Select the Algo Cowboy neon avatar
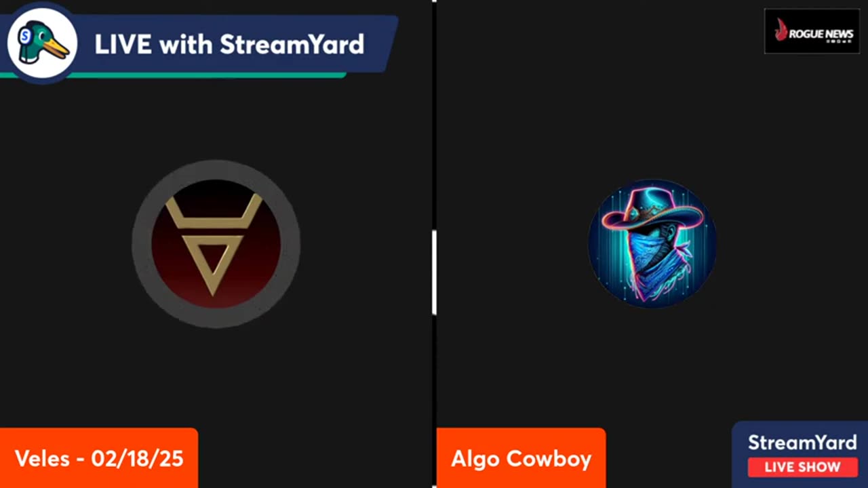Viewport: 868px width, 488px height. click(652, 243)
